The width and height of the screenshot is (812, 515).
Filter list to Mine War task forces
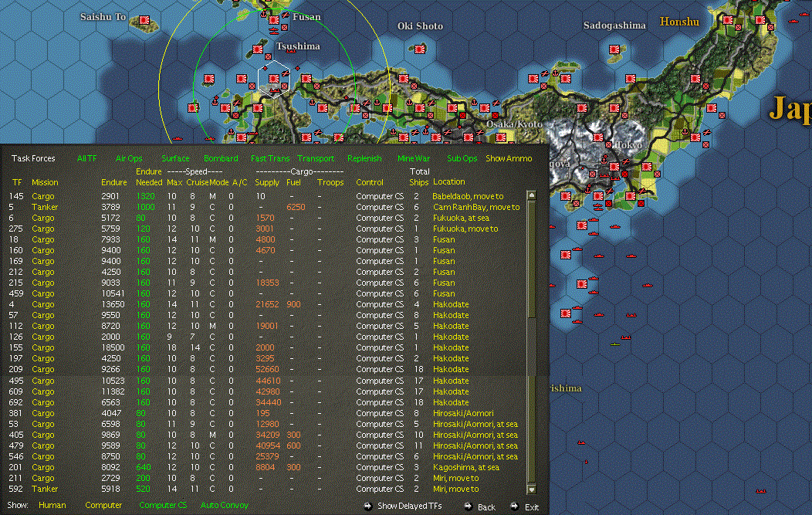click(x=414, y=158)
